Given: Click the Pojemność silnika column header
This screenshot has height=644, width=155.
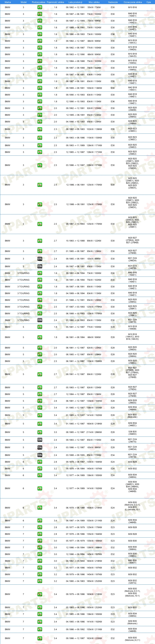Looking at the screenshot, I should [55, 2].
